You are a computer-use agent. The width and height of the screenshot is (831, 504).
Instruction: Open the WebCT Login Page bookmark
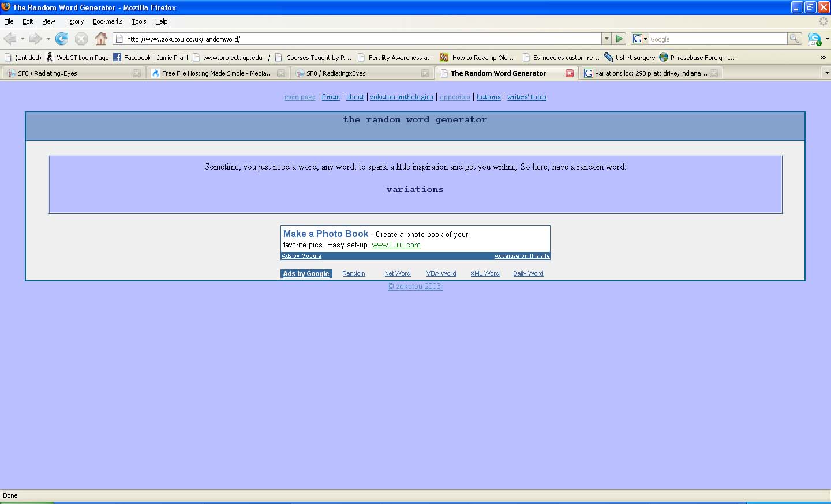coord(77,58)
